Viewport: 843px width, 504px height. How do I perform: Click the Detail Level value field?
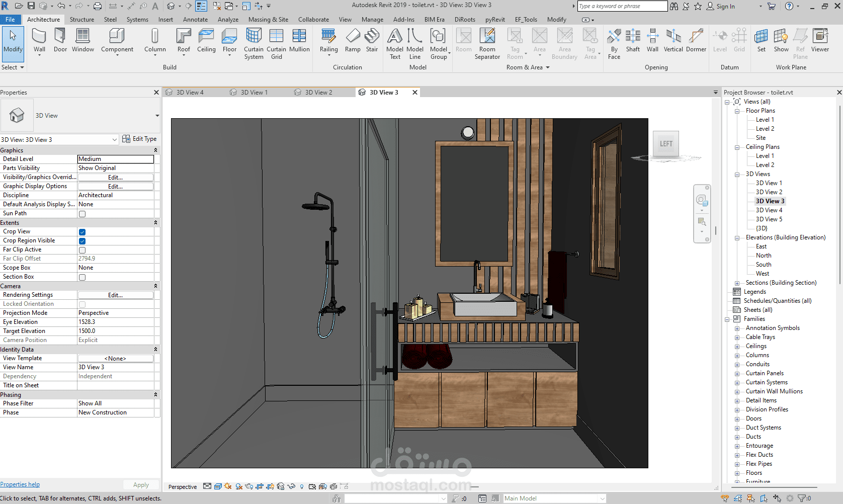click(x=115, y=159)
